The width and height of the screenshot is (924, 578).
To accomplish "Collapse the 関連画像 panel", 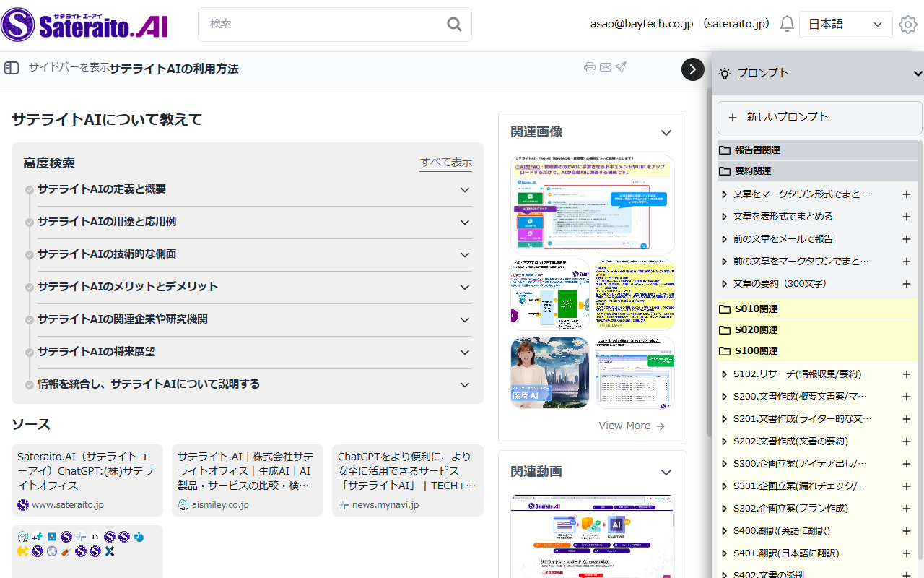I will coord(666,132).
